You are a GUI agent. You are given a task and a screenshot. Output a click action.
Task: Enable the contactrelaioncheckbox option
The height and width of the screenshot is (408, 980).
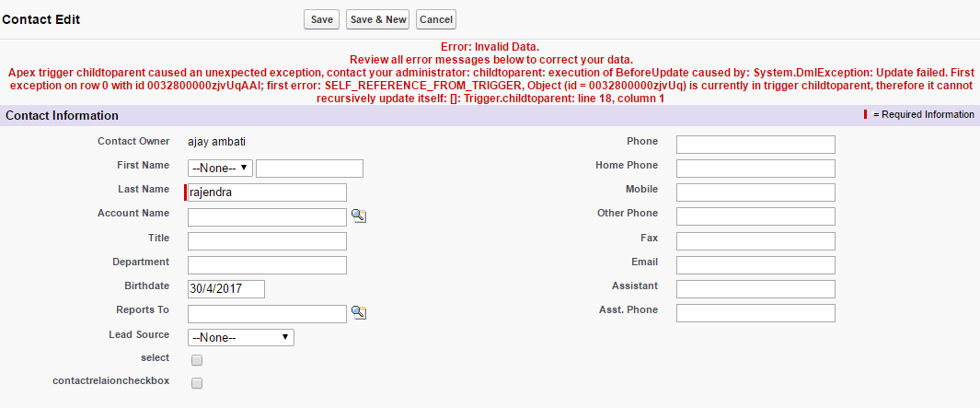197,383
